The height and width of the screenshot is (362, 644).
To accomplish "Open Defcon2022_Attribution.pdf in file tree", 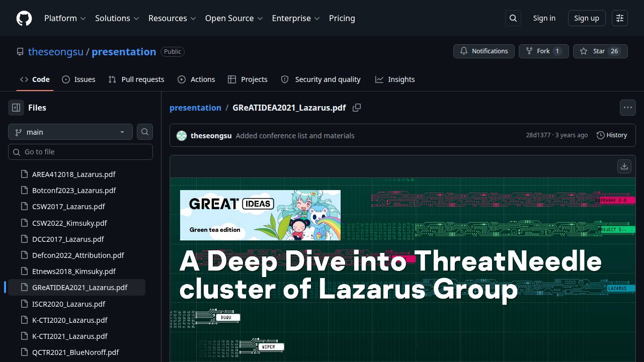I will [x=78, y=255].
